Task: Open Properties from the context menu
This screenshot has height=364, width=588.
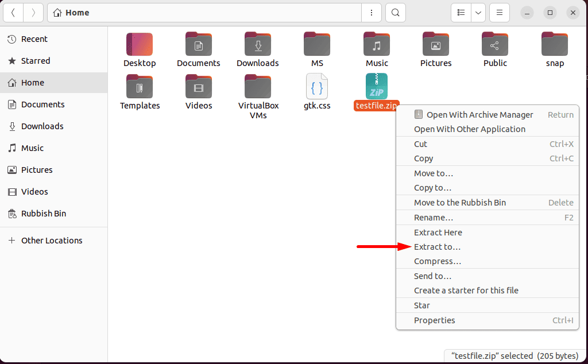Action: pos(434,320)
